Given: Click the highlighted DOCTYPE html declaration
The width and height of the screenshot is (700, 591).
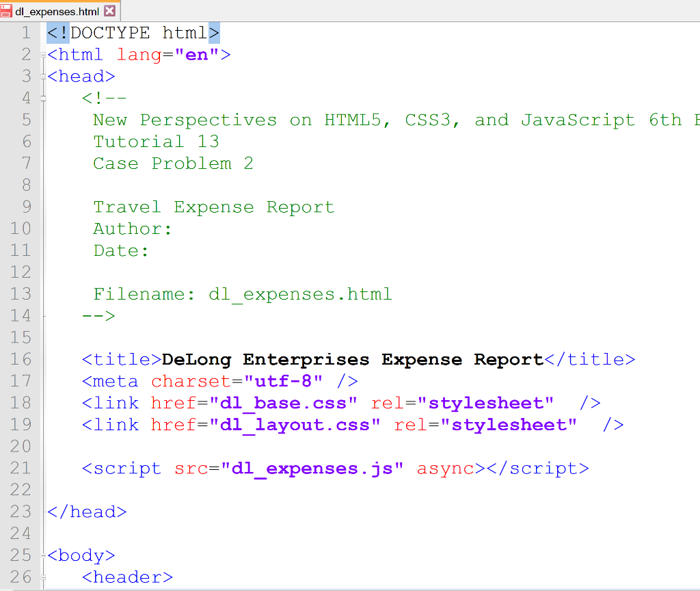Looking at the screenshot, I should coord(133,33).
